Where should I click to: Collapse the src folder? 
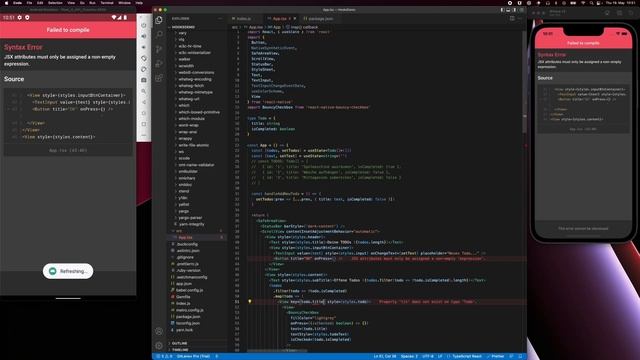coord(179,231)
